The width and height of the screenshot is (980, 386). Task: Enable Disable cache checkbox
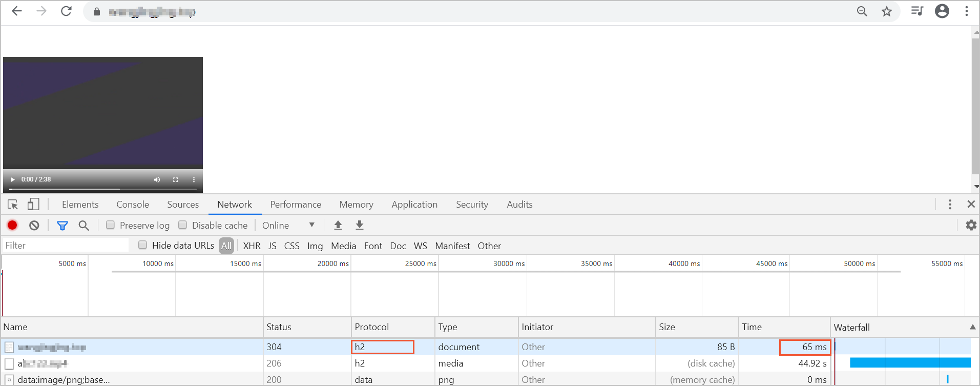182,225
